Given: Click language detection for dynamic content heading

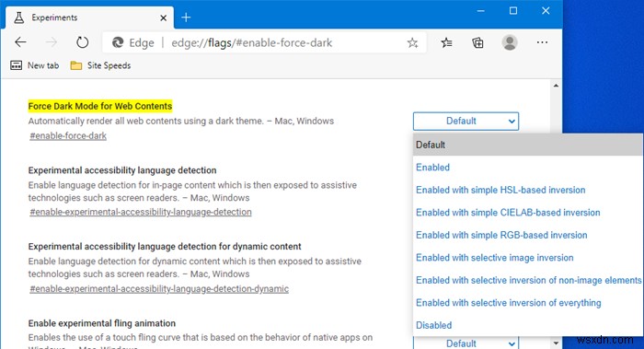Looking at the screenshot, I should point(165,247).
